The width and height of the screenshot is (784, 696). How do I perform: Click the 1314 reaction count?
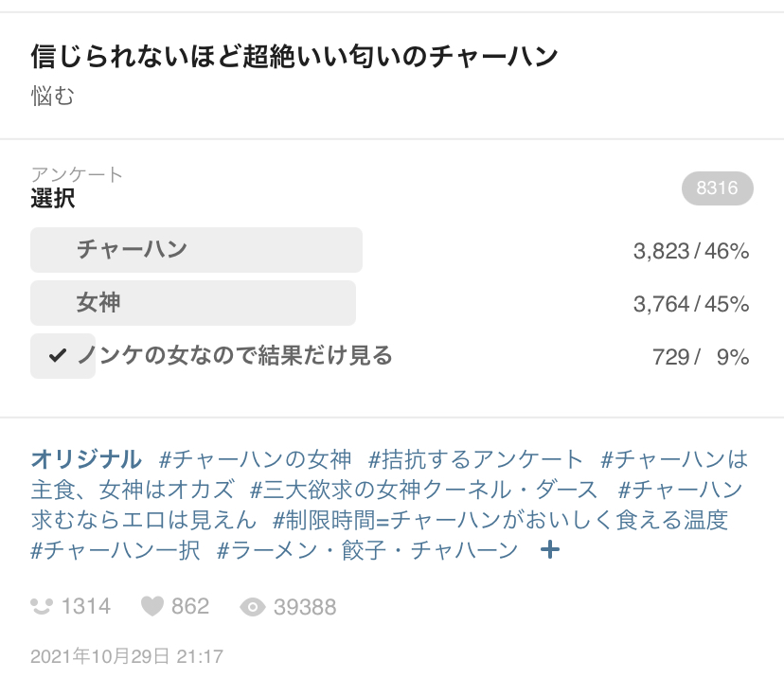tap(85, 606)
